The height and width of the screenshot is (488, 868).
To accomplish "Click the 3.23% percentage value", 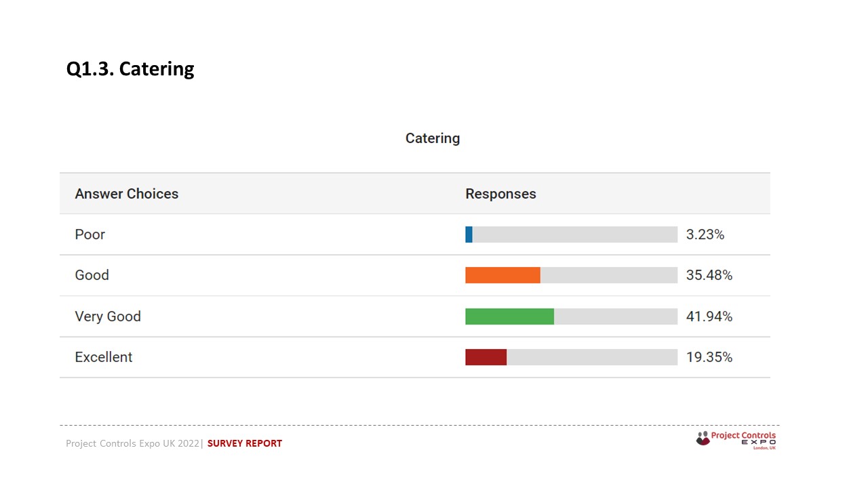I will (705, 235).
